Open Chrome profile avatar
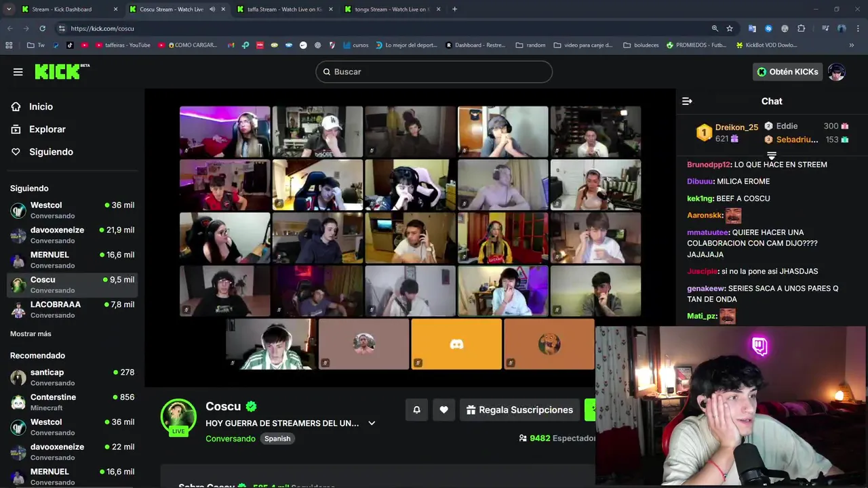The image size is (868, 488). click(x=842, y=28)
